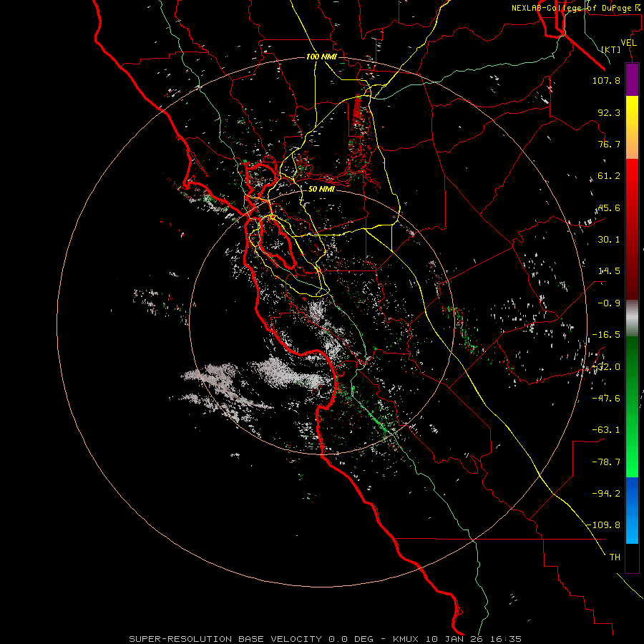The image size is (644, 644).
Task: Click the 14.5 velocity scale value
Action: coord(609,271)
